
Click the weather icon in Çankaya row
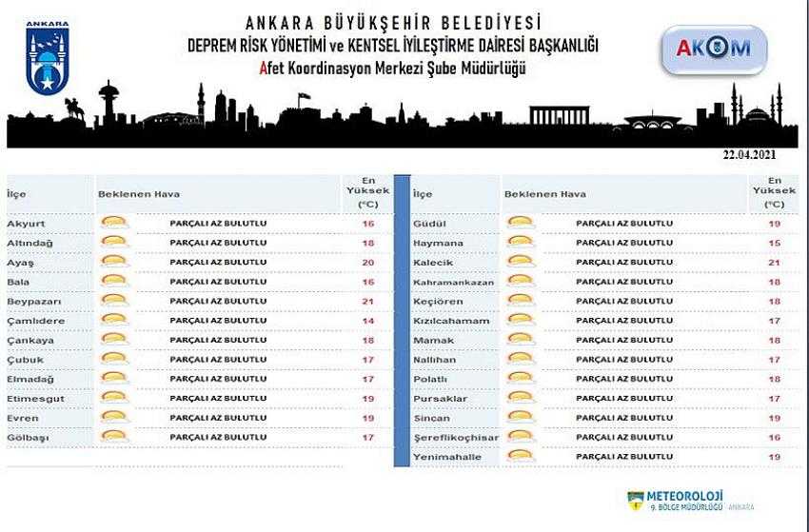click(114, 340)
